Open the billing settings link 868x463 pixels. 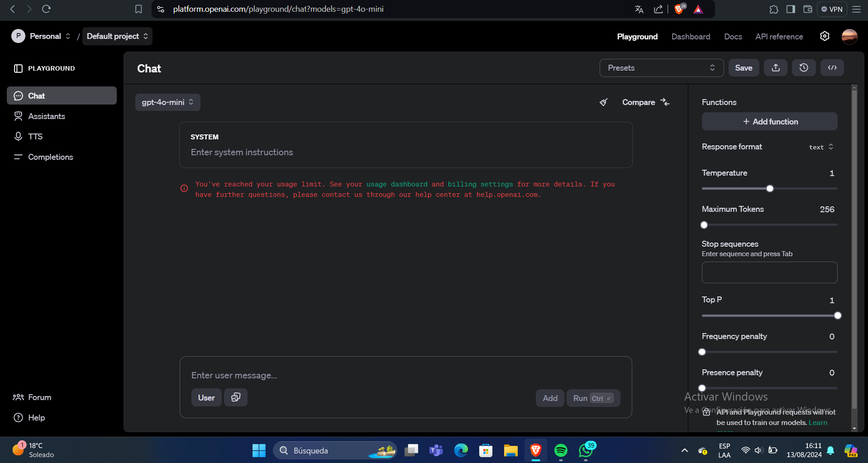[x=481, y=184]
